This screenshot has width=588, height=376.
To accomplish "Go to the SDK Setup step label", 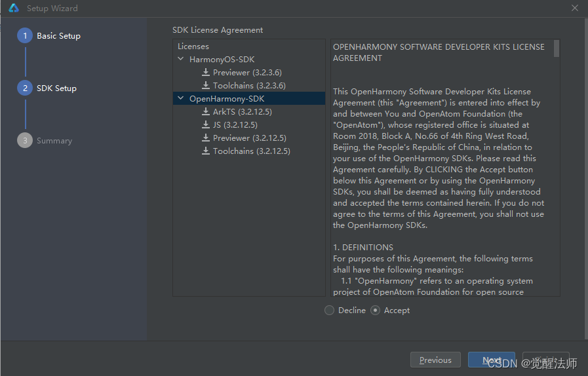I will pos(56,88).
